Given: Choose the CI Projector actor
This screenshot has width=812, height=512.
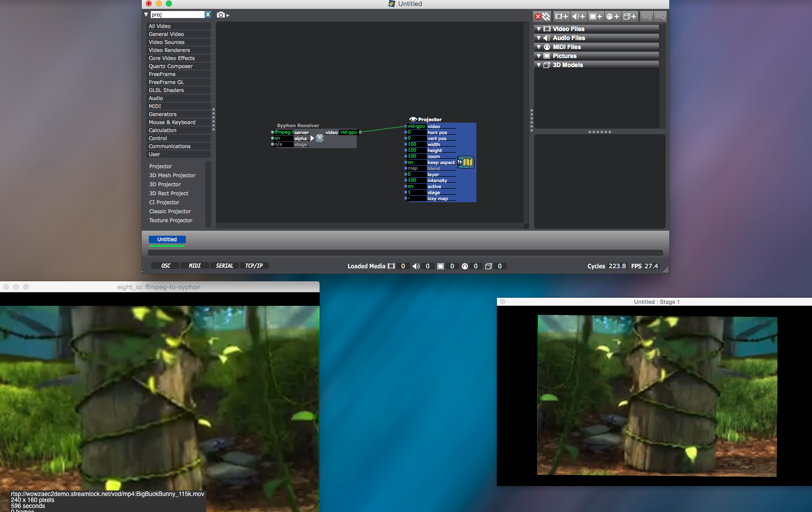Looking at the screenshot, I should tap(164, 202).
